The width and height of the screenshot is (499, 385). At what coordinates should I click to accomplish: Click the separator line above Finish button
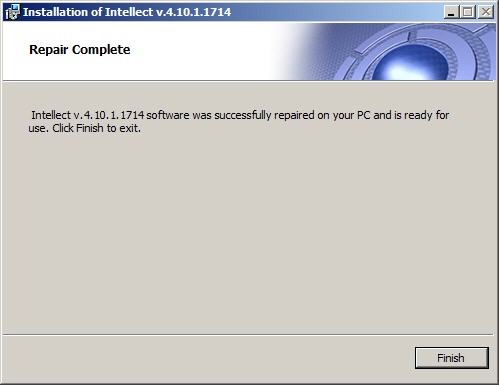248,334
